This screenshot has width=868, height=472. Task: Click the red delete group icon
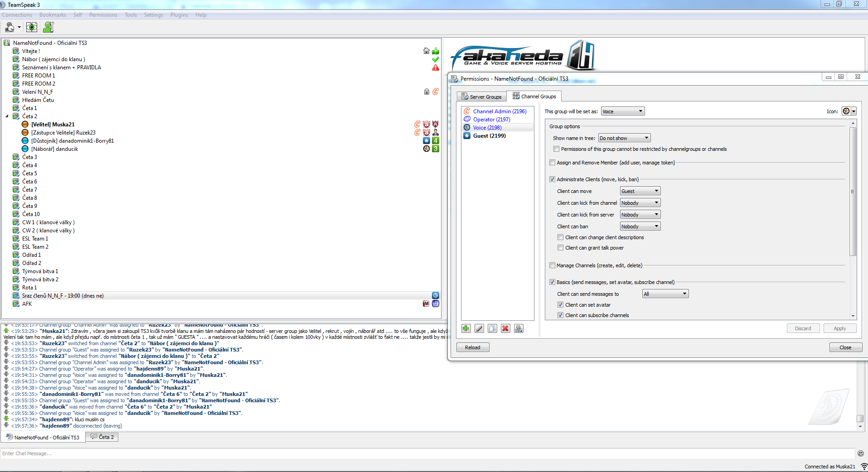tap(505, 328)
